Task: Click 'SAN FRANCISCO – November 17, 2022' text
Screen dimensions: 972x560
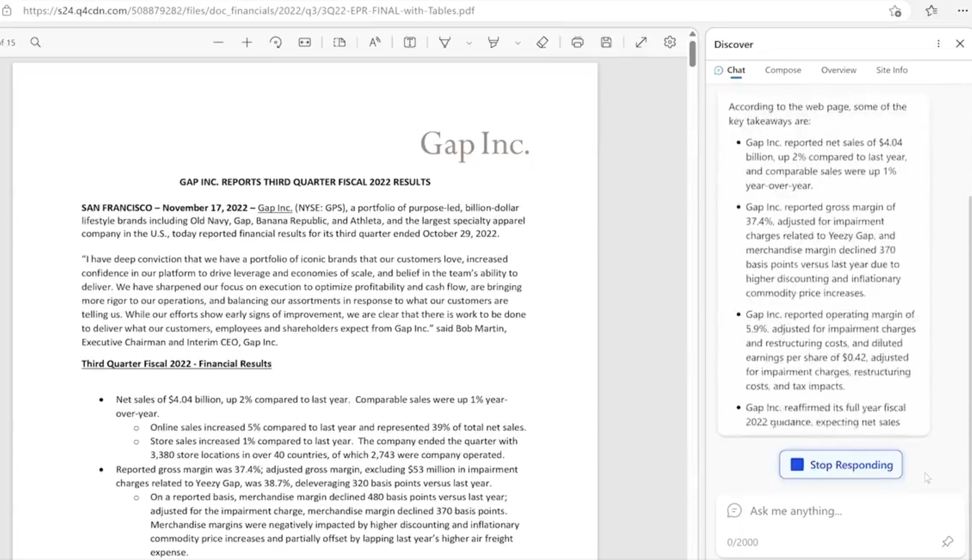Action: click(x=164, y=208)
